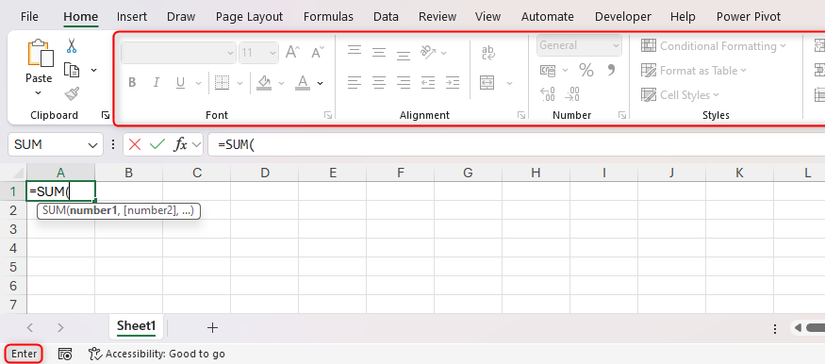Click the Select All corner triangle

point(18,173)
